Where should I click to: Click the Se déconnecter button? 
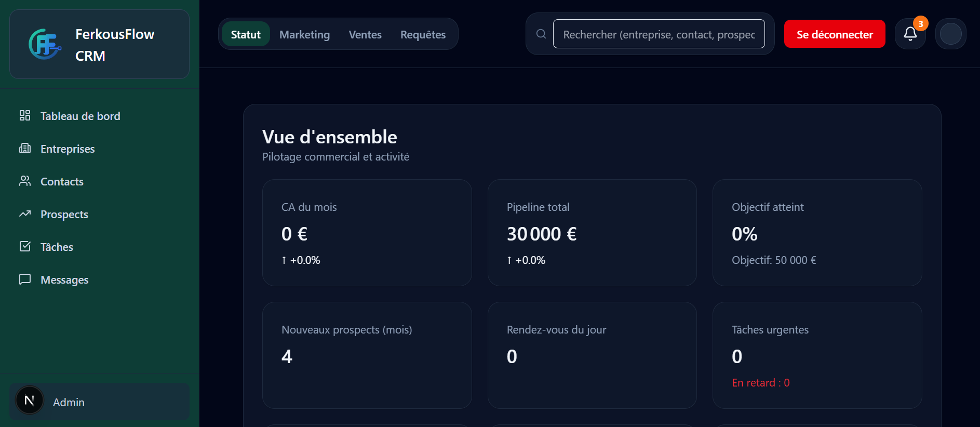pos(835,33)
